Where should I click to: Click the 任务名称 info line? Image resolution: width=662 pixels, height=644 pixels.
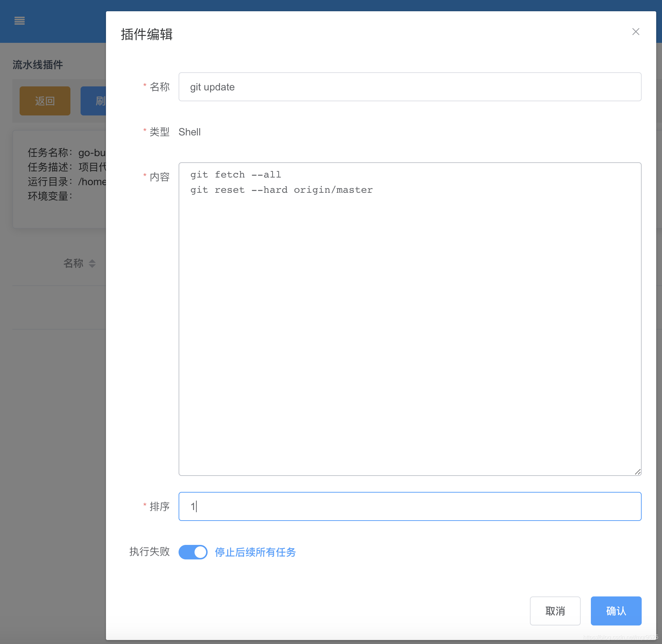pos(67,152)
